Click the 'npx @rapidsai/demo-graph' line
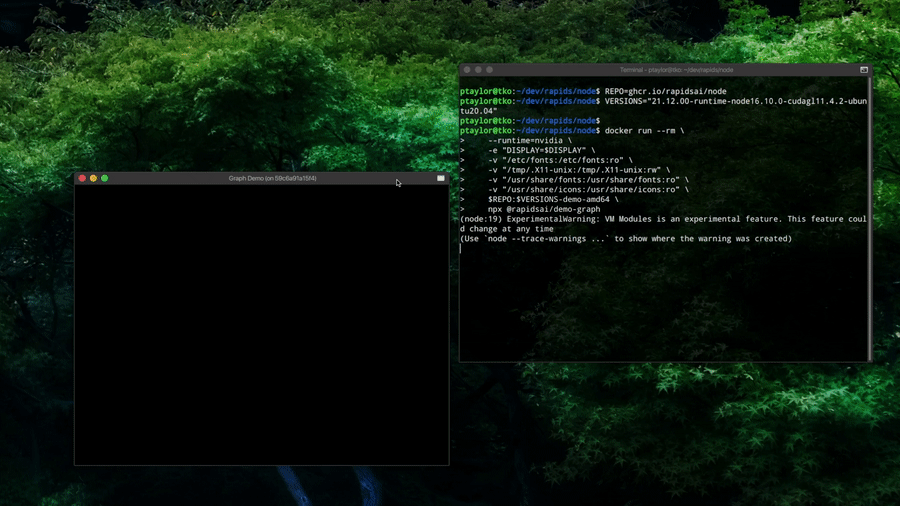The image size is (900, 506). (x=530, y=209)
